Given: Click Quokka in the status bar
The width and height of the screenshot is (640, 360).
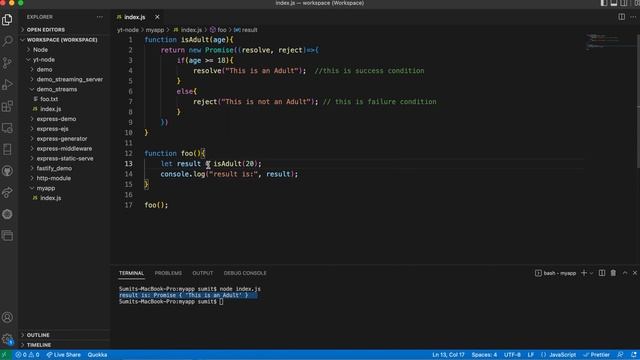Looking at the screenshot, I should point(97,355).
